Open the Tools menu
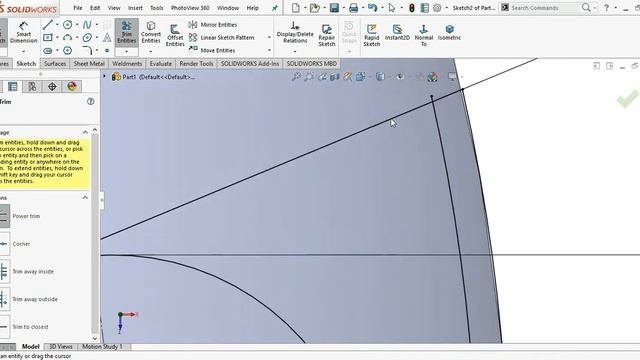The height and width of the screenshot is (360, 640). point(156,8)
